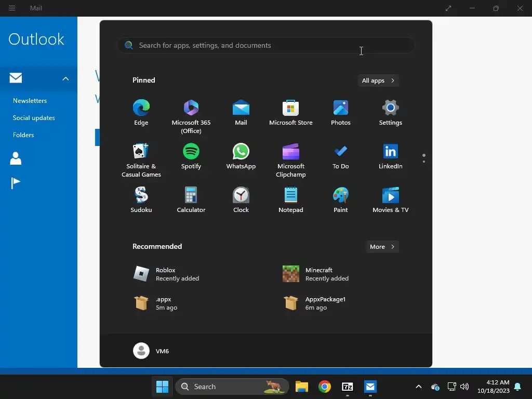Click All apps button
This screenshot has height=399, width=532.
coord(378,81)
